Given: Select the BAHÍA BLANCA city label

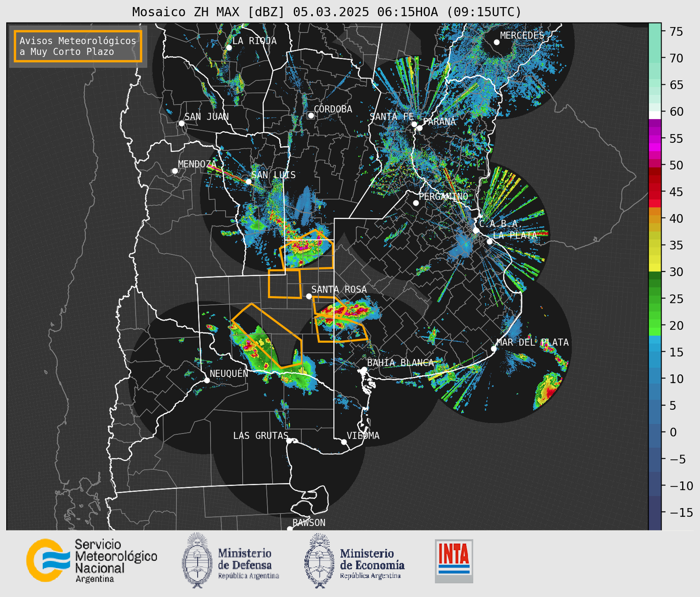Looking at the screenshot, I should [400, 363].
